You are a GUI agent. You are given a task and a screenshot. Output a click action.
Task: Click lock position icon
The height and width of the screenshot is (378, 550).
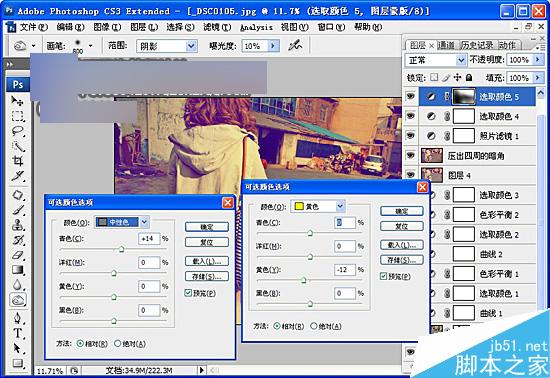click(457, 77)
